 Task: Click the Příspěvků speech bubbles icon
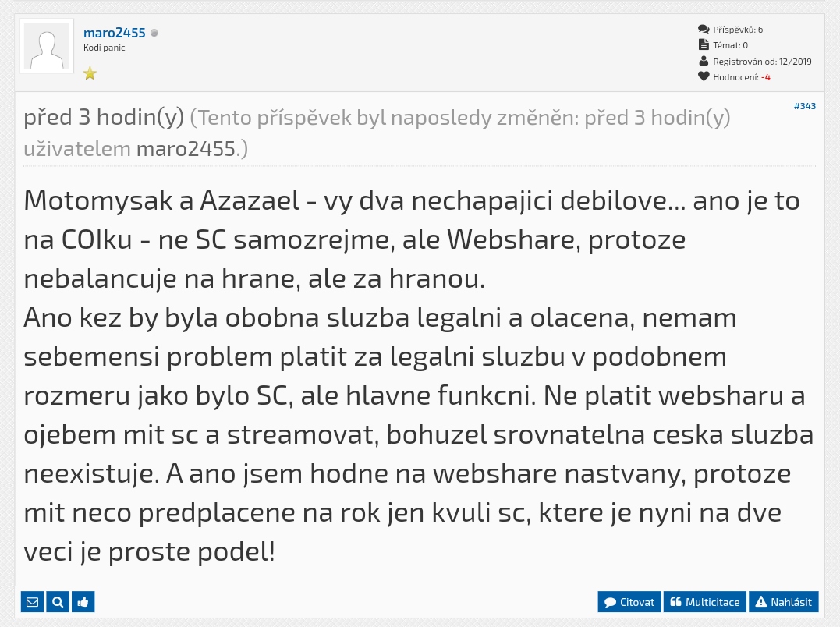pos(704,30)
